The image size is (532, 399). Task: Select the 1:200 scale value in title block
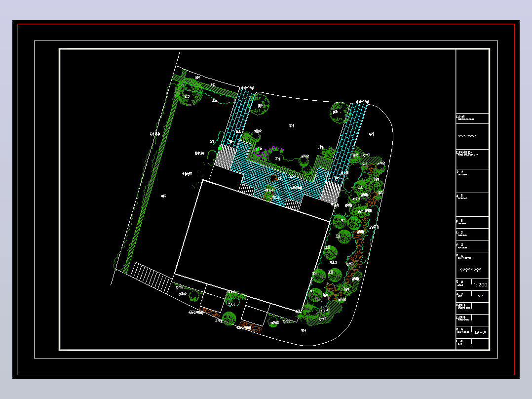coord(480,284)
